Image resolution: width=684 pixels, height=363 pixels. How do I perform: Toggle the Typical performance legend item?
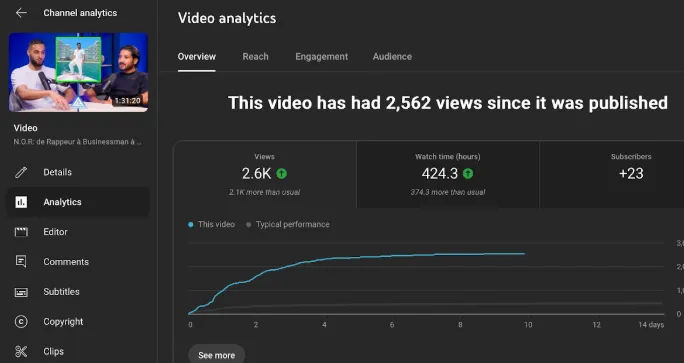click(x=288, y=224)
